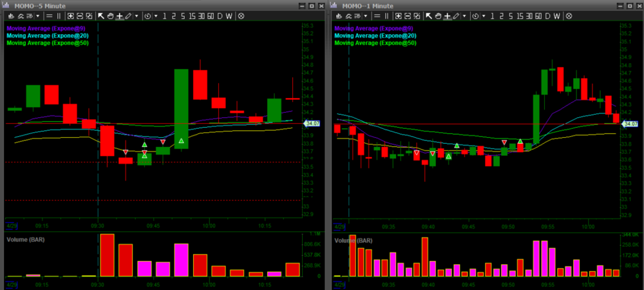The height and width of the screenshot is (290, 644).
Task: Switch 5 Minute chart to 15-minute interval
Action: (x=191, y=15)
